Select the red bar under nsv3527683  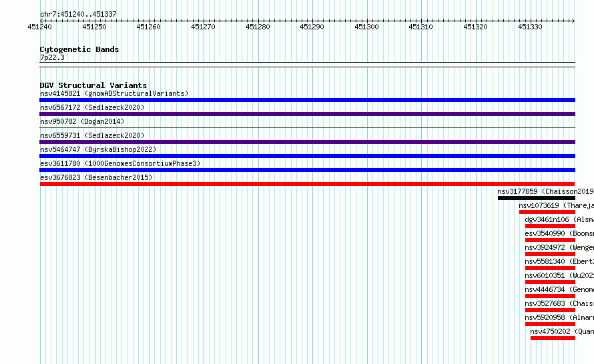point(550,310)
